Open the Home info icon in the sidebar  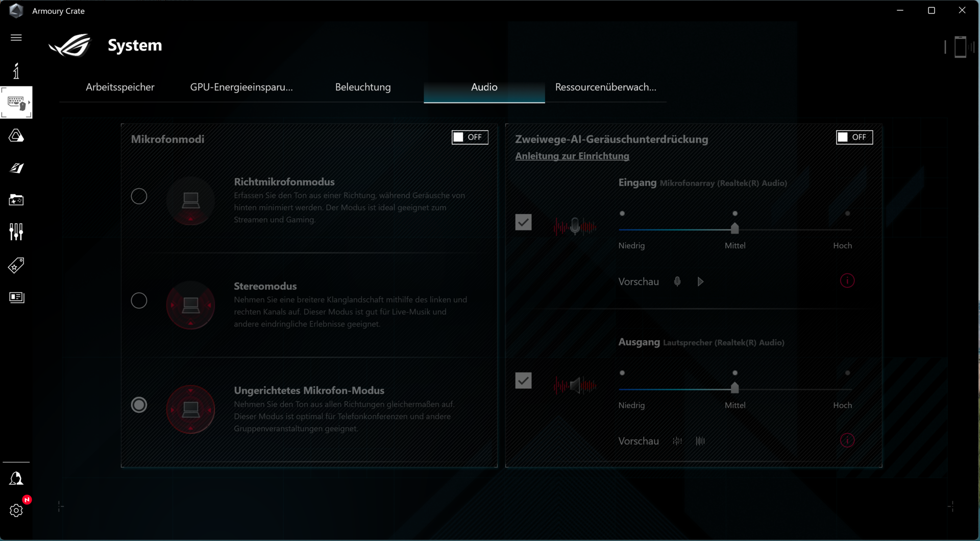pos(16,71)
